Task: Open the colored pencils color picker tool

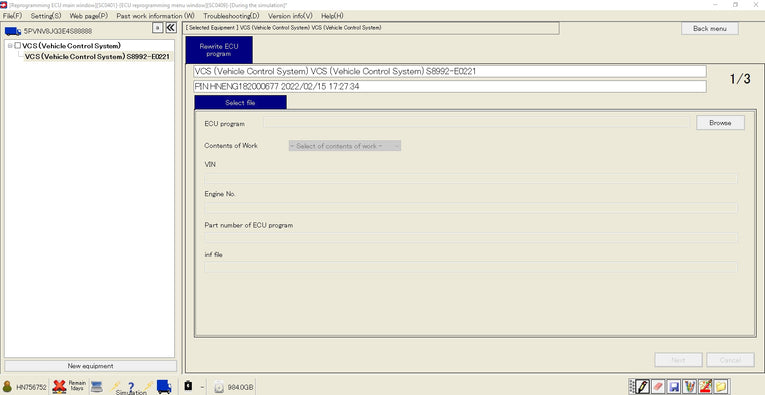Action: point(689,387)
